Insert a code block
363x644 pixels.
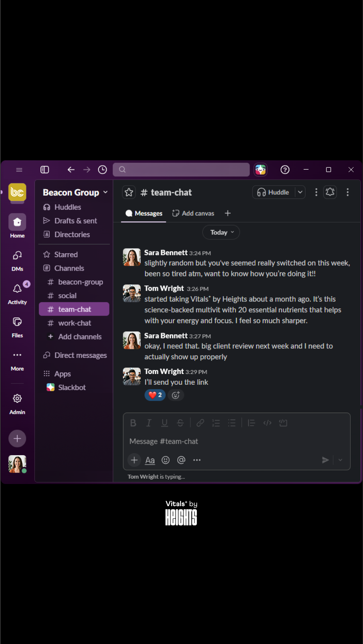point(283,423)
